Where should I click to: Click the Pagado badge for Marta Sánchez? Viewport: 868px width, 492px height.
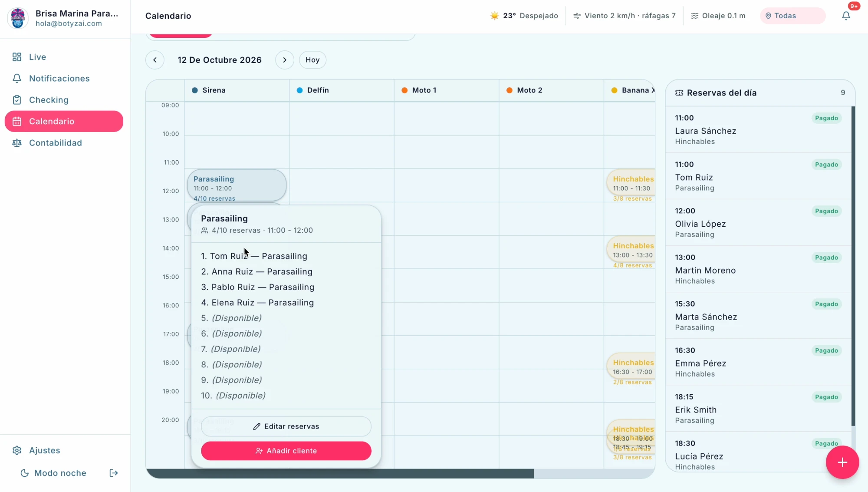[826, 304]
